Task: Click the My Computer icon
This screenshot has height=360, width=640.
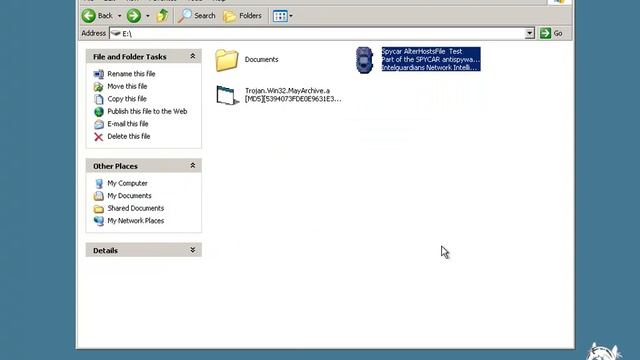Action: [x=99, y=184]
